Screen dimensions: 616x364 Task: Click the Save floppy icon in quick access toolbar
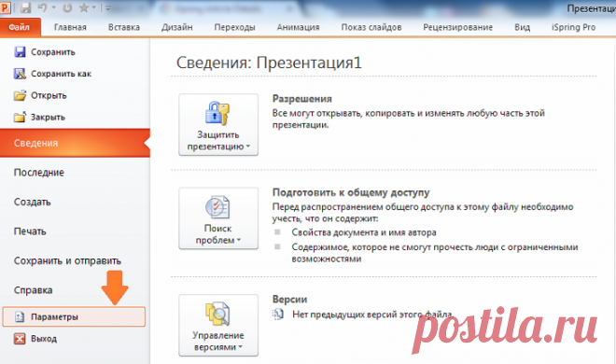(25, 7)
